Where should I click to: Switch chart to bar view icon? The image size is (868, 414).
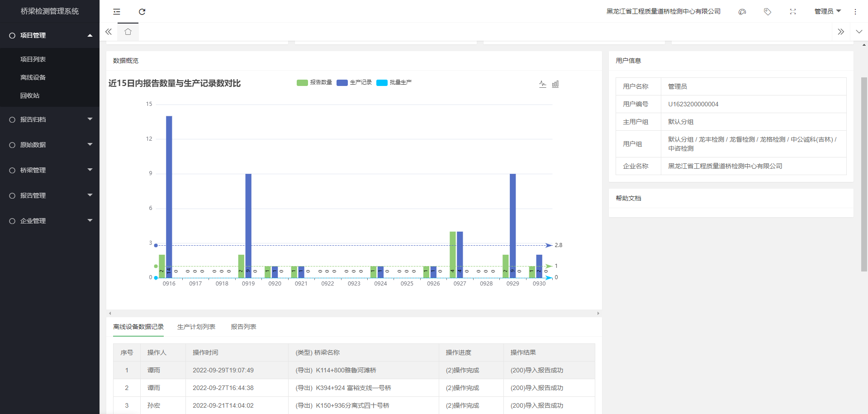[x=555, y=84]
